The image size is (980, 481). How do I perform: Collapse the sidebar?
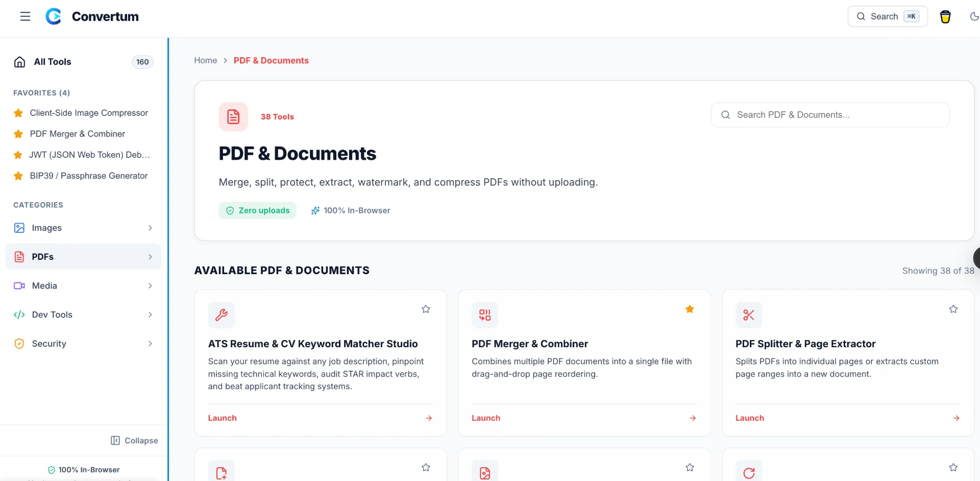(x=134, y=441)
